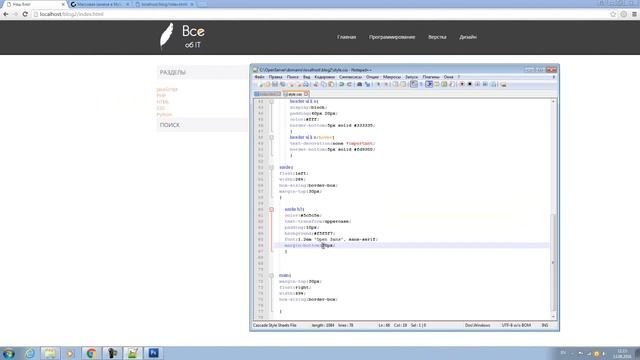
Task: Open the Правка menu in Notepad++
Action: [276, 77]
